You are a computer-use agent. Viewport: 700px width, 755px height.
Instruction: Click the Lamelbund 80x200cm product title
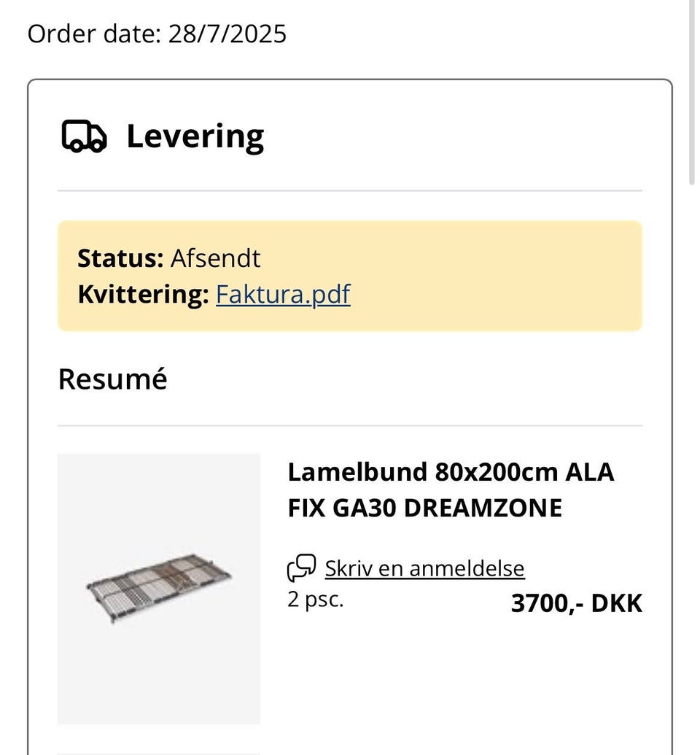click(x=451, y=472)
